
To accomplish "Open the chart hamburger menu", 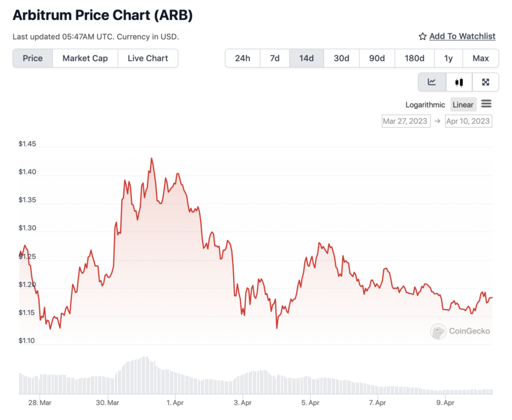I will pos(486,104).
